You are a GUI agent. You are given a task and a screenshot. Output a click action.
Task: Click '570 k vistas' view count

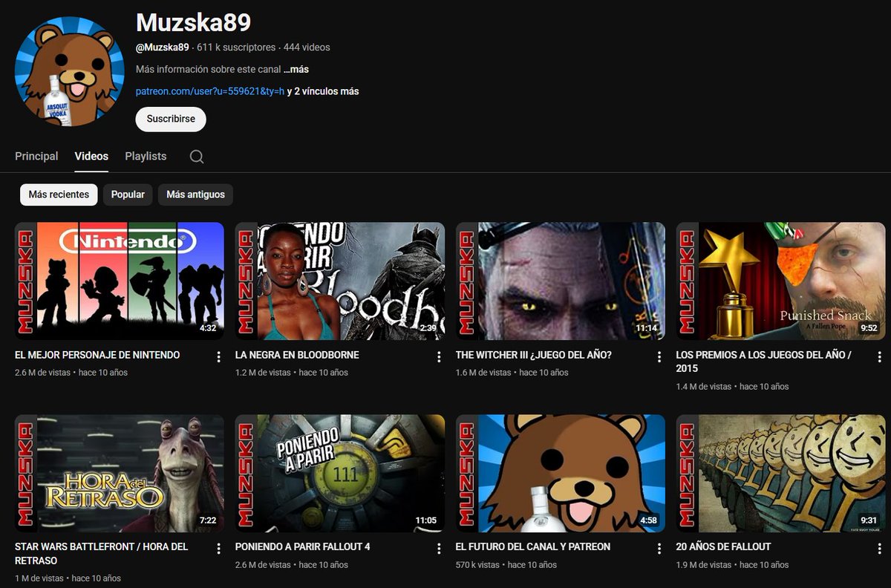pyautogui.click(x=477, y=565)
